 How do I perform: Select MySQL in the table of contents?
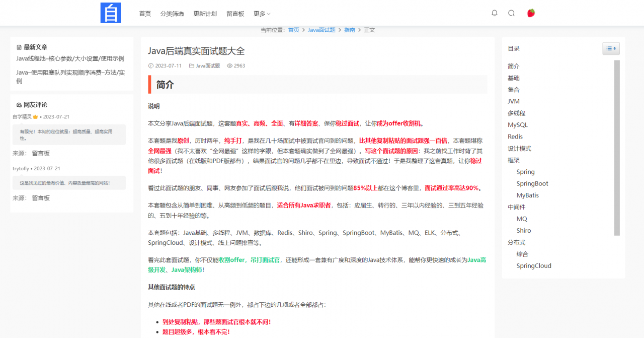518,124
